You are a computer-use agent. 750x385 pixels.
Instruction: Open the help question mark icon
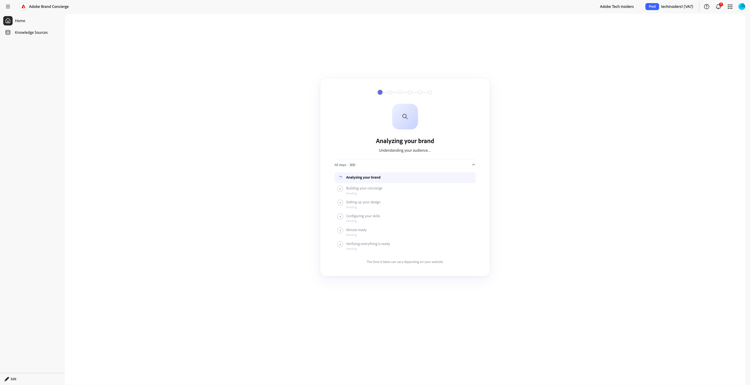click(x=706, y=6)
